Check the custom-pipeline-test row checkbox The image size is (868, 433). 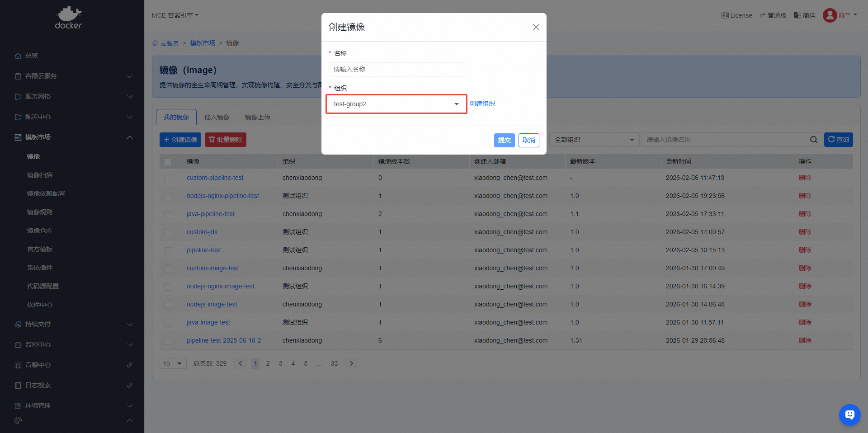click(168, 178)
